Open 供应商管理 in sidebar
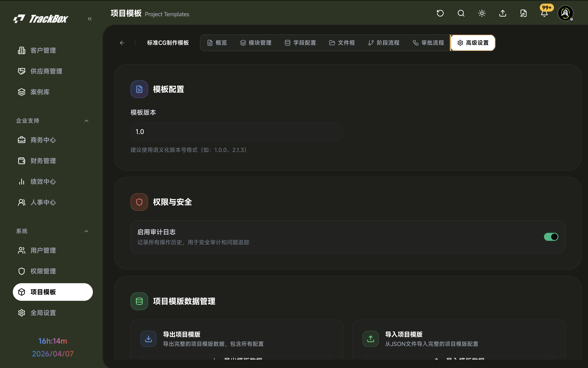 coord(53,71)
